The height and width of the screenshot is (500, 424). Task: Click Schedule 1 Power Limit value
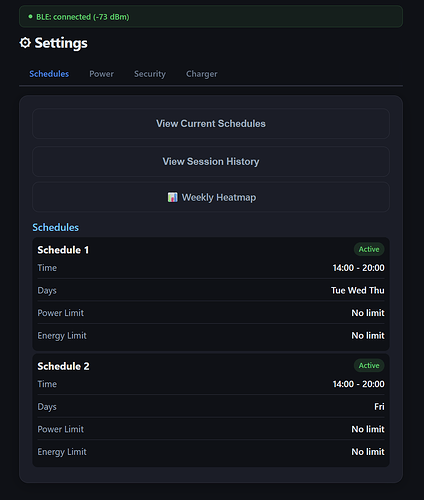(368, 313)
